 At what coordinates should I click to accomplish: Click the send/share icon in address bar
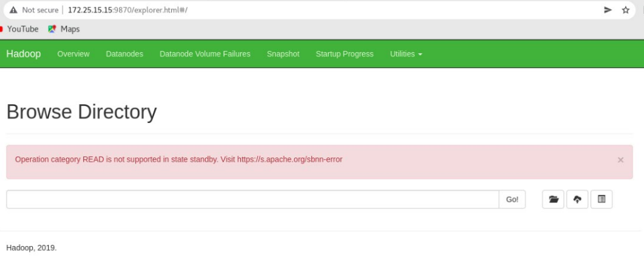pyautogui.click(x=608, y=10)
